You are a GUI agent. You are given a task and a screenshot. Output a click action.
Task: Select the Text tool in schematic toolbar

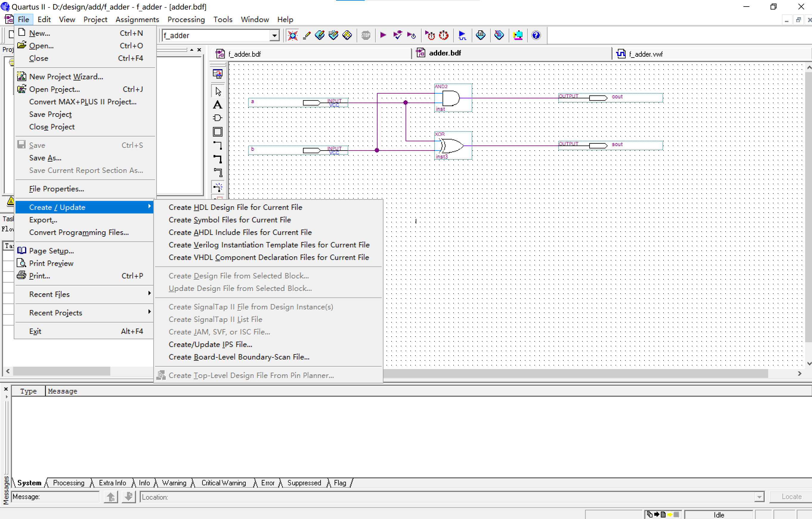point(217,105)
